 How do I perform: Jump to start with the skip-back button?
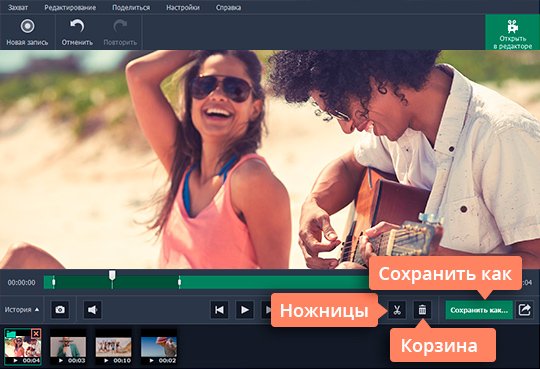tap(219, 310)
